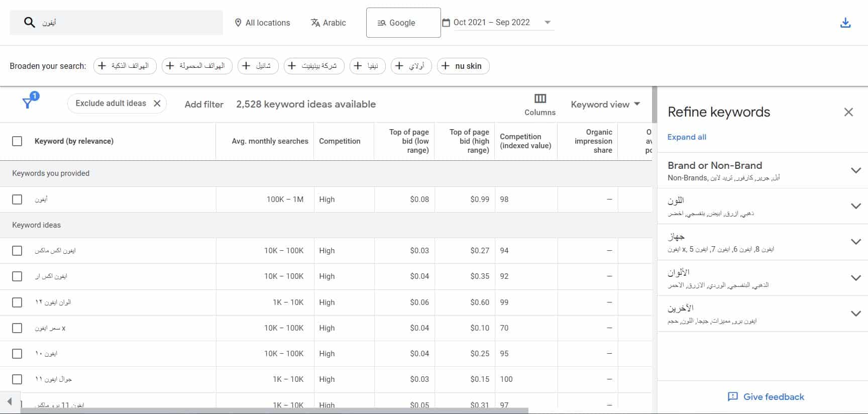Click the table's vertical scrollbar
Viewport: 868px width, 414px height.
[654, 105]
